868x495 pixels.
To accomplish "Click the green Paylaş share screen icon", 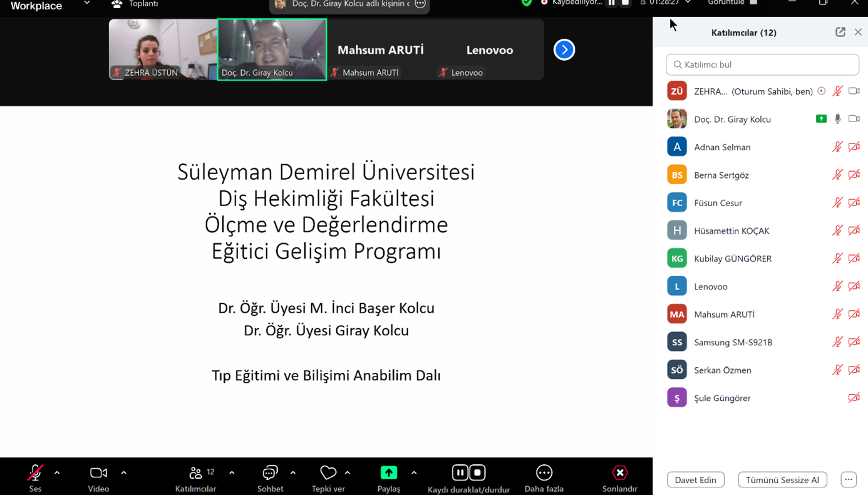I will point(388,473).
